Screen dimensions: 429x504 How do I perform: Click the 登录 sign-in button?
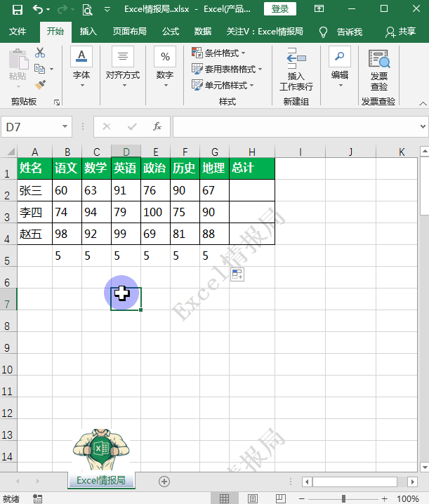(279, 9)
